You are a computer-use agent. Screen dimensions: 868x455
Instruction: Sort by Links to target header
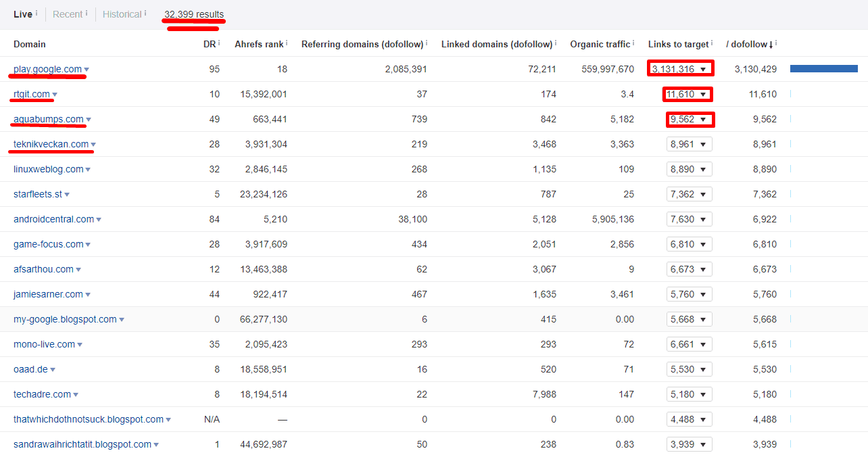[678, 44]
